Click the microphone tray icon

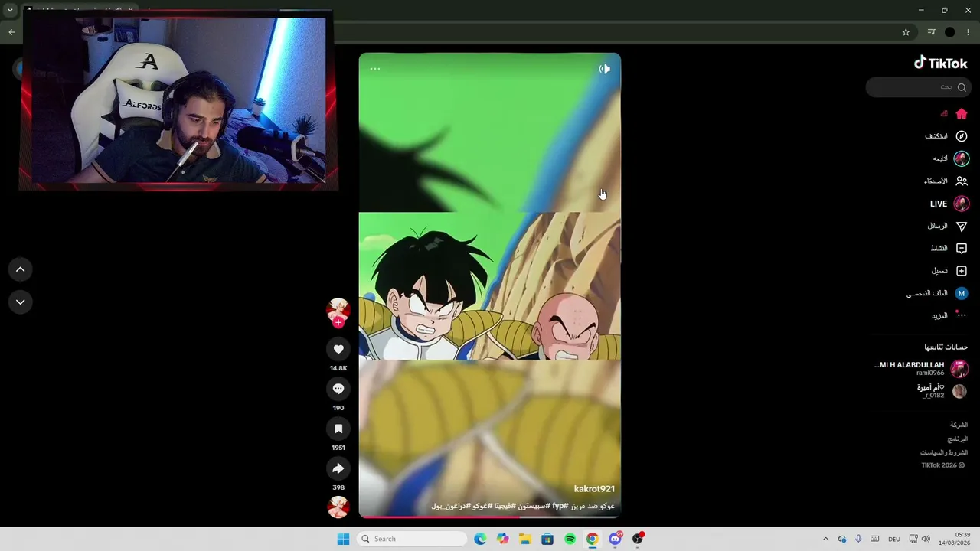pos(858,539)
